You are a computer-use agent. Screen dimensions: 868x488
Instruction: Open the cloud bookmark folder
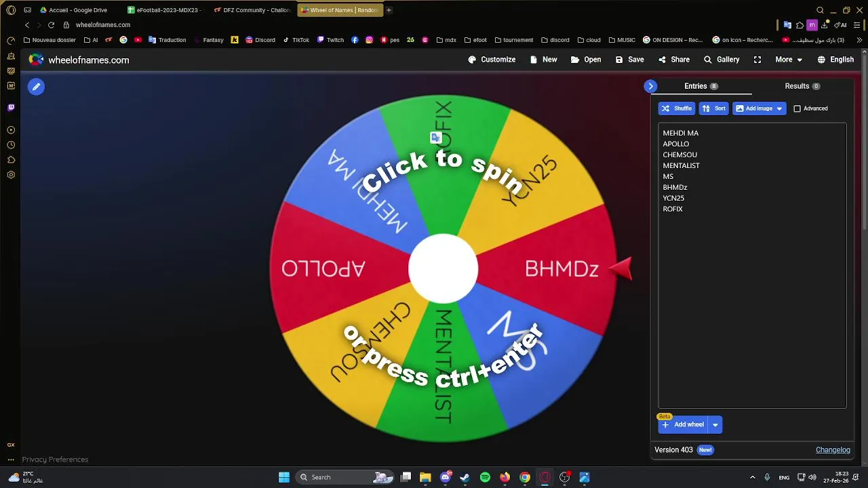(x=589, y=40)
